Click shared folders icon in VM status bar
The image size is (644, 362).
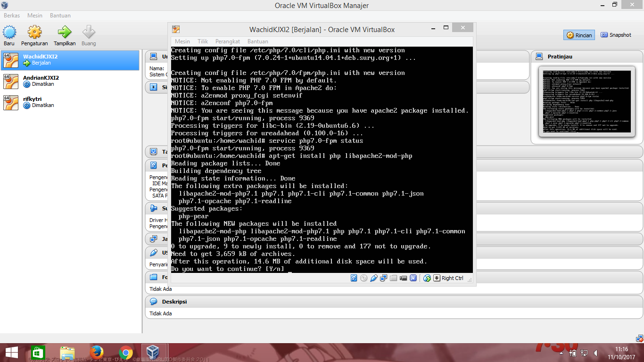coord(394,278)
